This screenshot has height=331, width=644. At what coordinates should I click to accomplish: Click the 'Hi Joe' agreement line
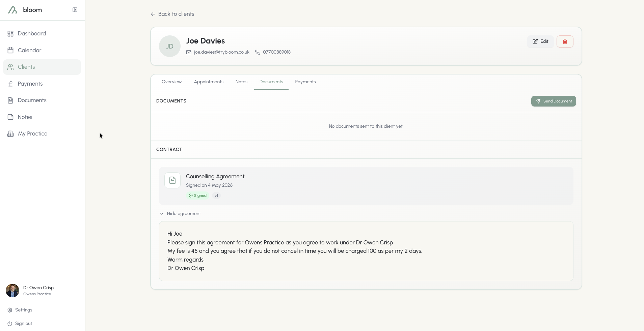175,234
